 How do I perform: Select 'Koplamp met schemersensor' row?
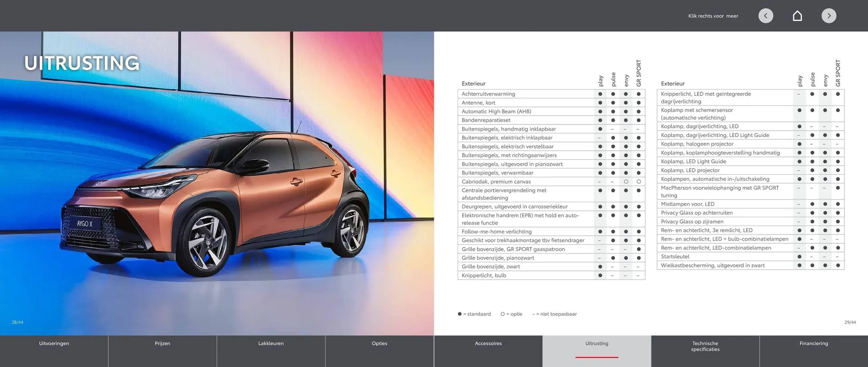pyautogui.click(x=751, y=114)
